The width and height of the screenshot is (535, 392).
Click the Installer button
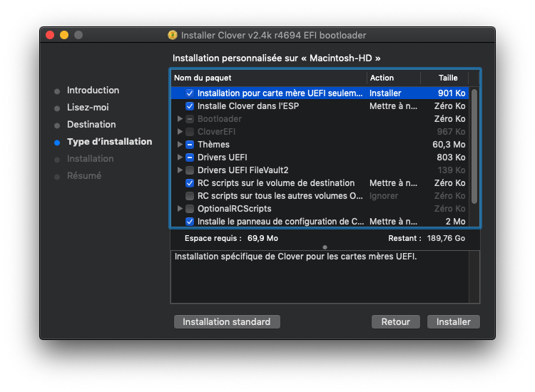[454, 321]
